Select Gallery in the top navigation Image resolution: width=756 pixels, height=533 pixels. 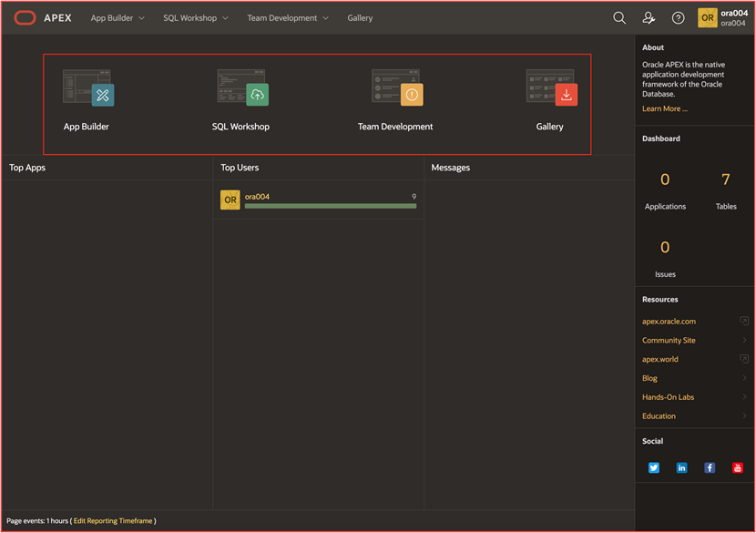360,18
